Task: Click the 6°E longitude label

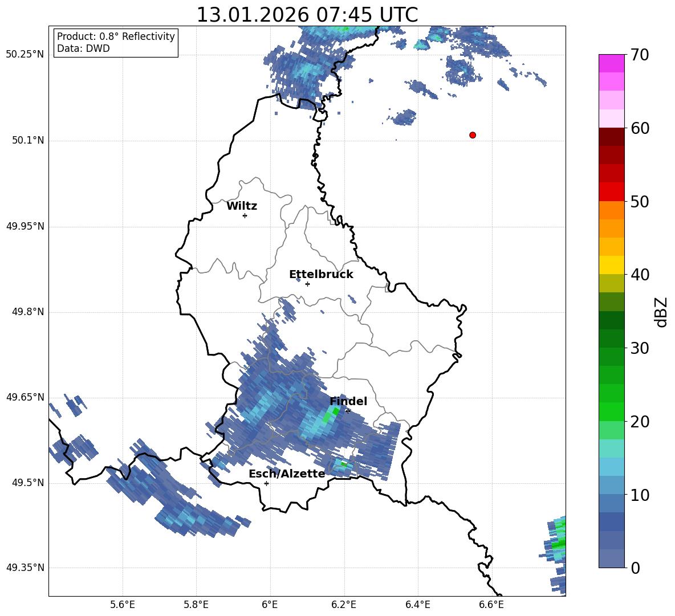Action: 270,605
